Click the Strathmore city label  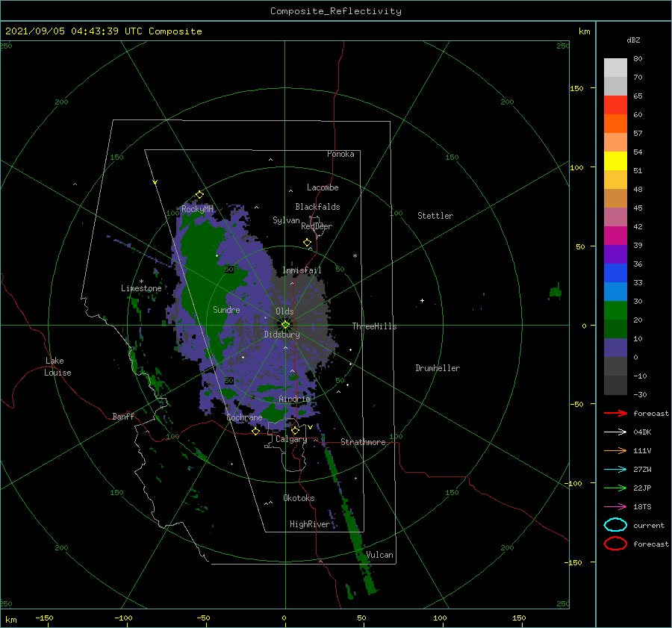(363, 442)
